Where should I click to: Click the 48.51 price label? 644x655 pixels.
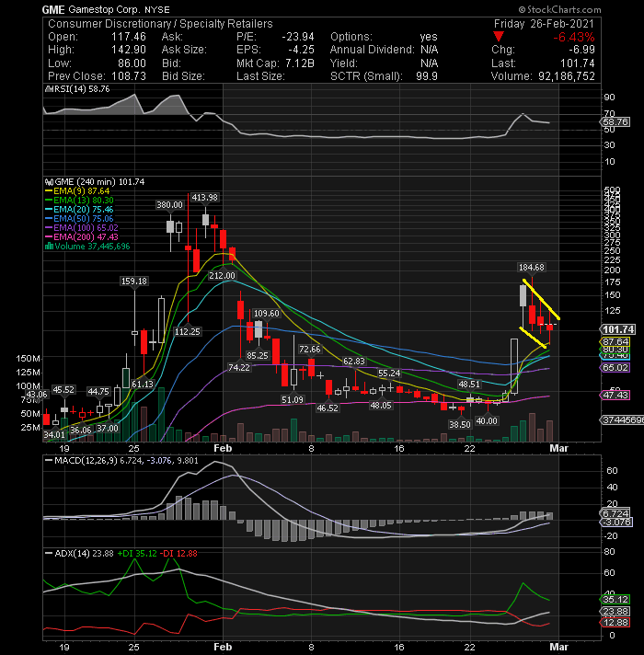(469, 384)
